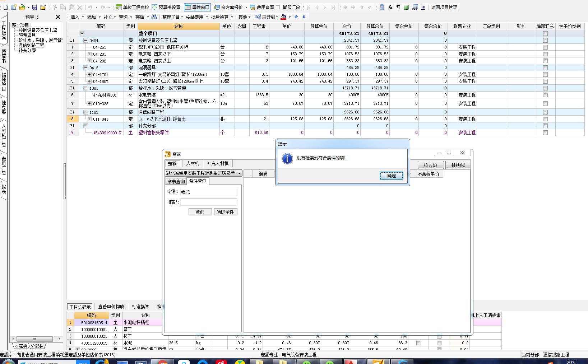The width and height of the screenshot is (588, 364).
Task: Collapse the 0412 照明器具 section
Action: (x=85, y=67)
